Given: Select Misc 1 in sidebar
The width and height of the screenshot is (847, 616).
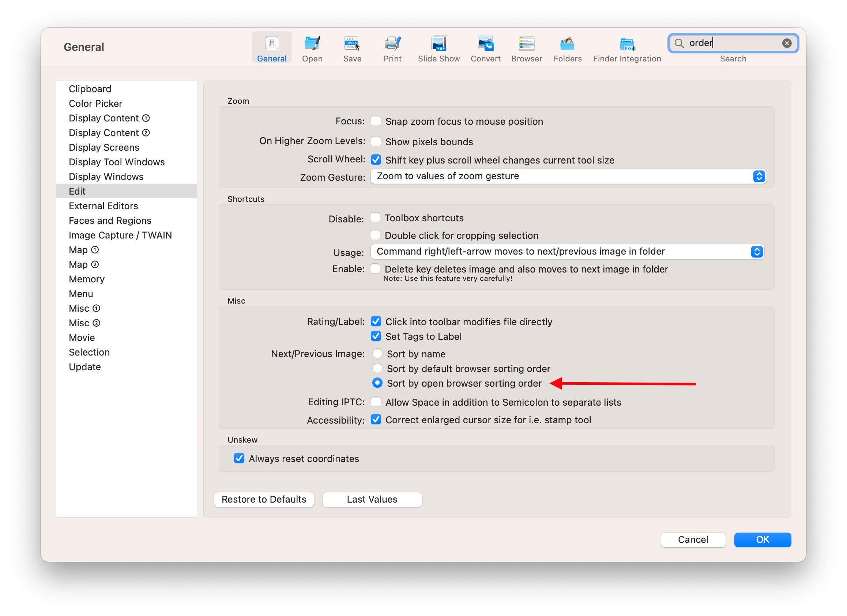Looking at the screenshot, I should coord(126,308).
